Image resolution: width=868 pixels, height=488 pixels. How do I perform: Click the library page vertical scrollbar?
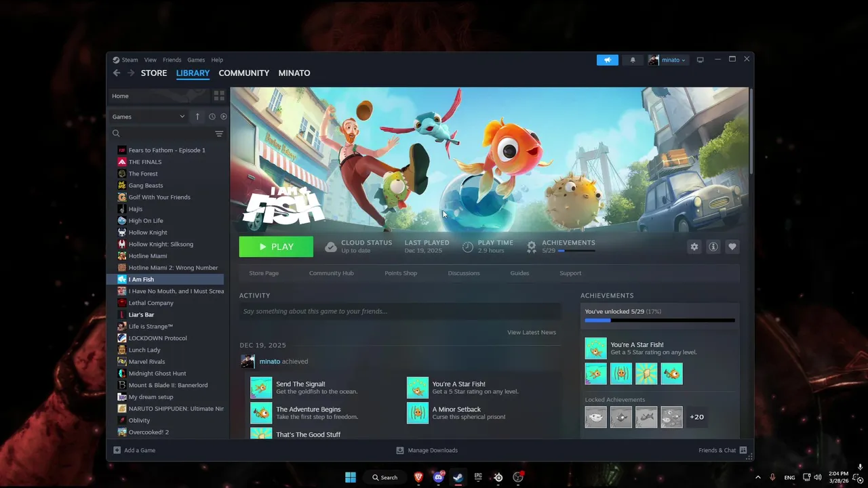click(x=751, y=130)
